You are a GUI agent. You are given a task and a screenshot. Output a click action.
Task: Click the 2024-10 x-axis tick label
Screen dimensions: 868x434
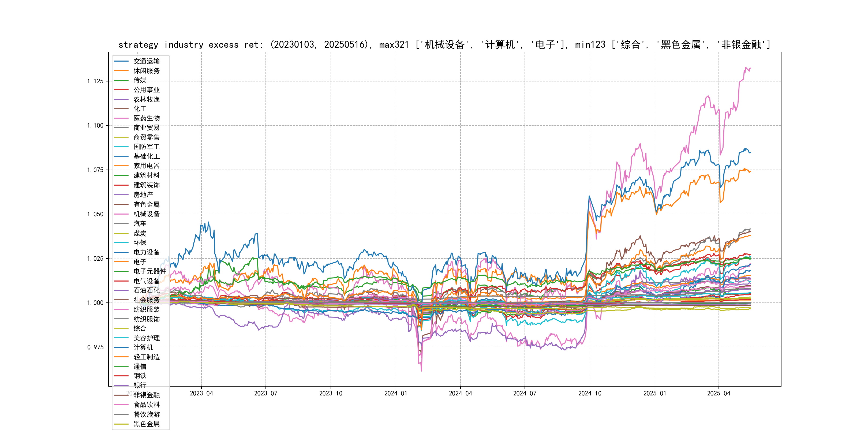coord(590,394)
